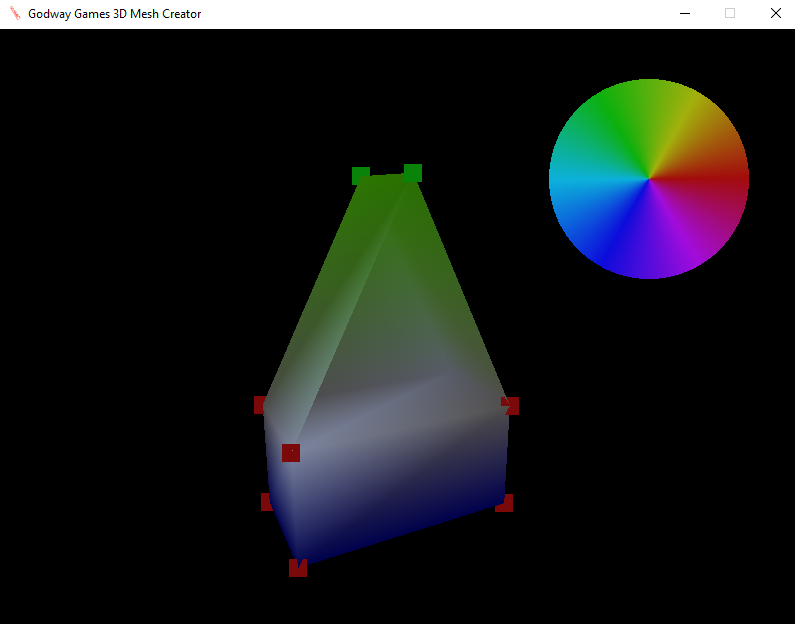Select the red vertex at the mesh's lower-right corner
This screenshot has width=795, height=624.
click(504, 503)
